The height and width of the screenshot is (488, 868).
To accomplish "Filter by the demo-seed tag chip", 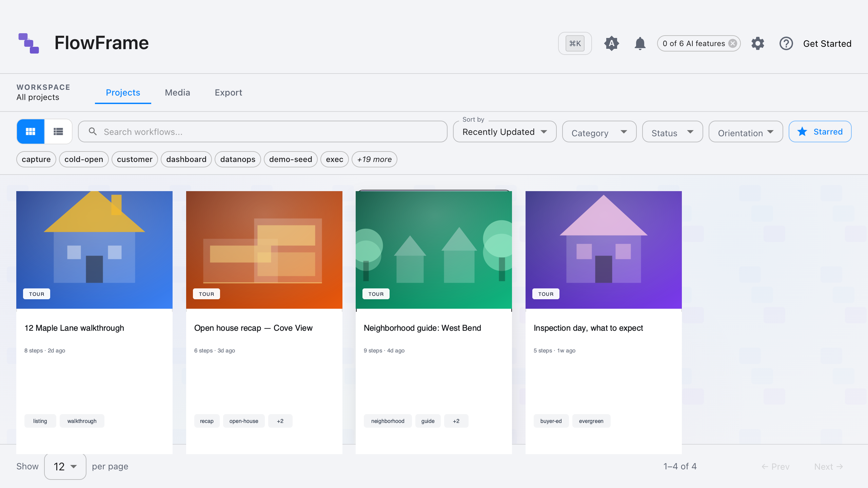I will click(291, 159).
